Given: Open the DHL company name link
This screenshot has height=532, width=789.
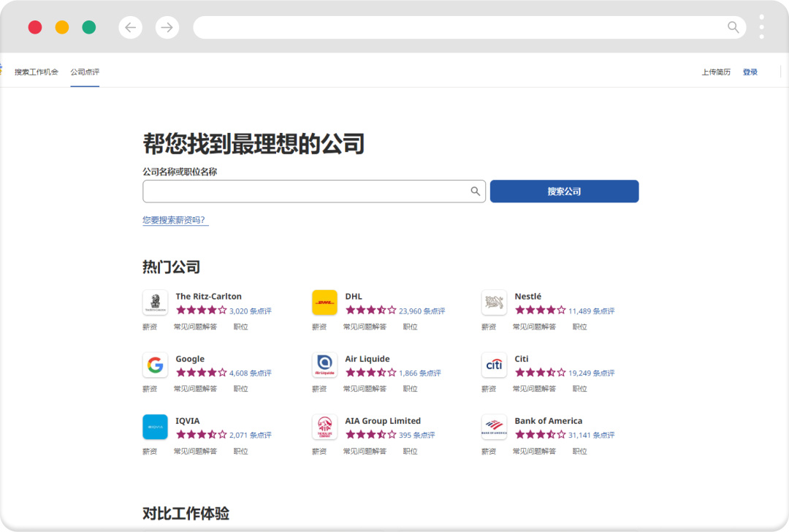Looking at the screenshot, I should click(x=354, y=297).
